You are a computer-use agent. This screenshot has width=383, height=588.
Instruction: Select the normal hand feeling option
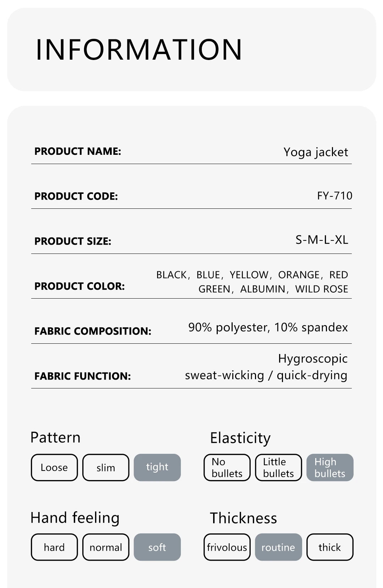tap(106, 547)
